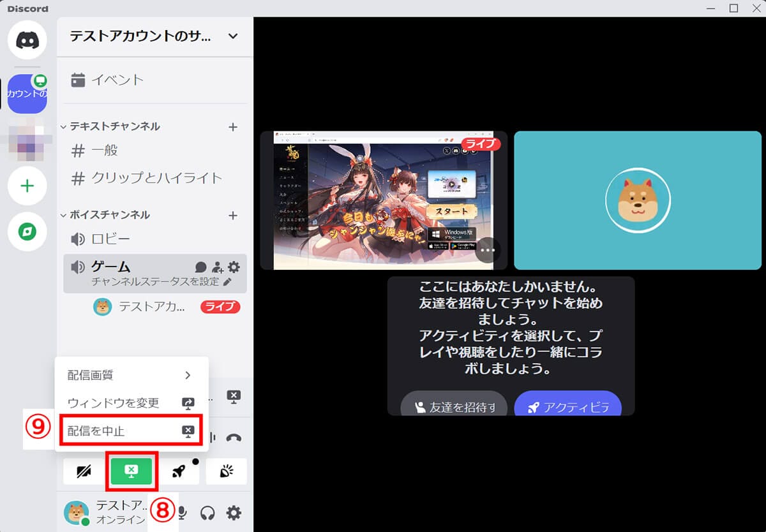The width and height of the screenshot is (766, 532).
Task: Collapse ボイスチャンネル category
Action: coord(105,215)
